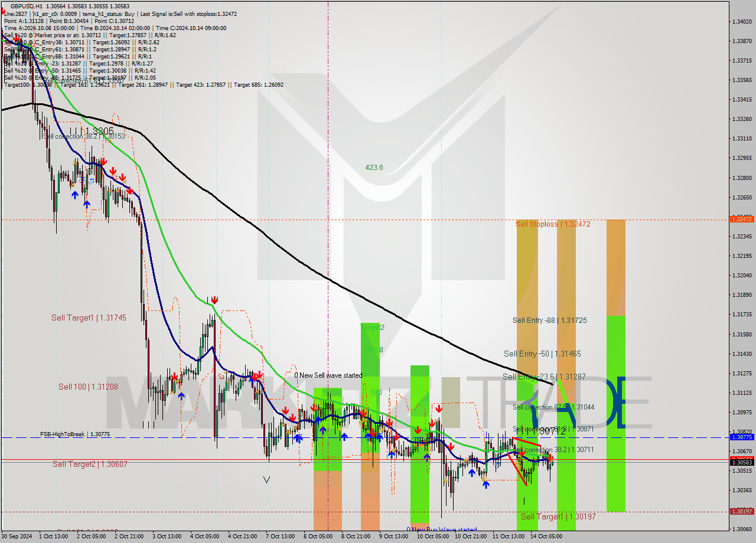Click the '10 Oct 21:00' time label
The height and width of the screenshot is (543, 756).
pyautogui.click(x=470, y=537)
